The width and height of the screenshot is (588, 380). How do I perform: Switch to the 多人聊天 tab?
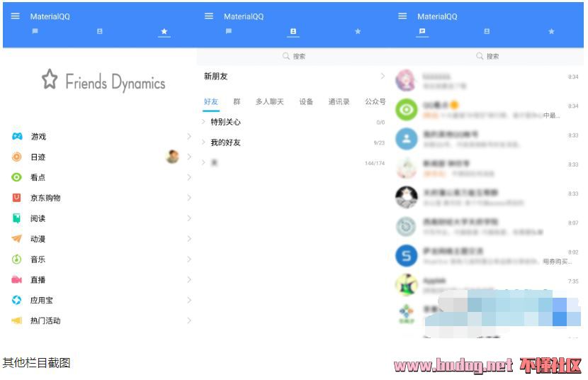[270, 101]
